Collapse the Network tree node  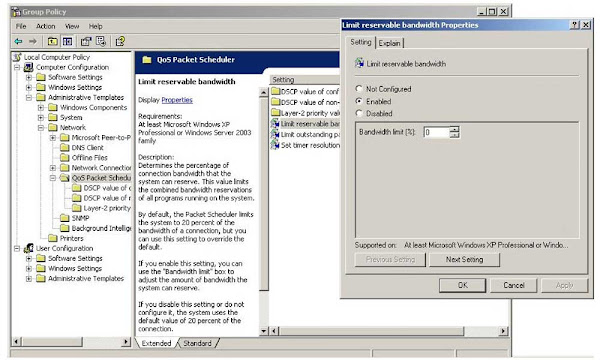click(x=41, y=128)
